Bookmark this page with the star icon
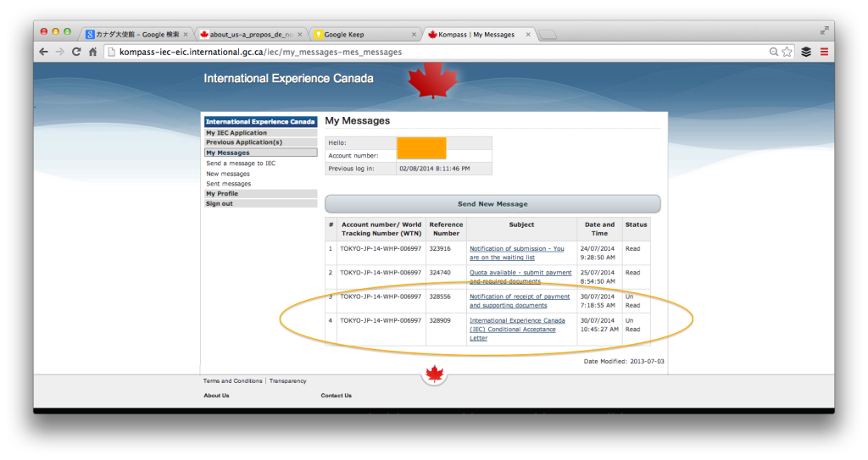The image size is (868, 460). 787,52
